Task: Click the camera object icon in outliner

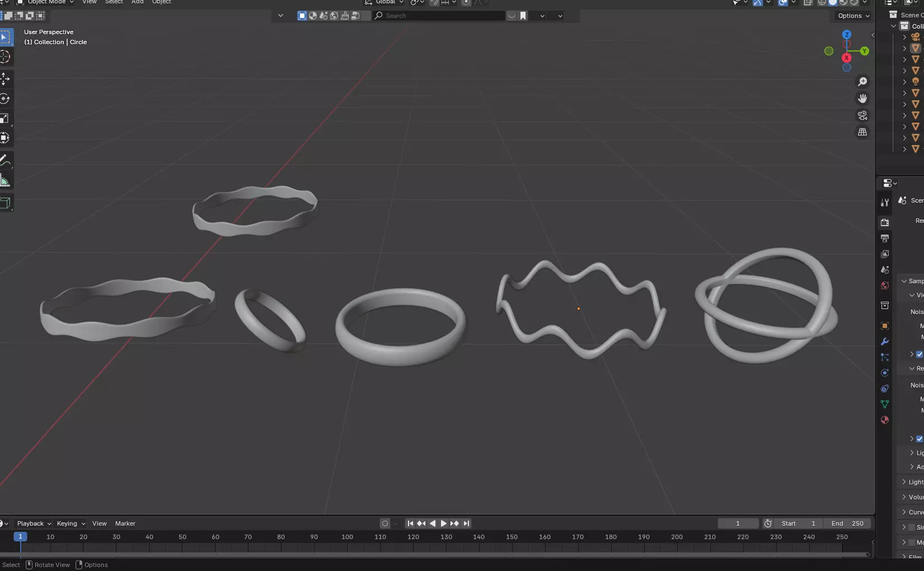Action: pyautogui.click(x=916, y=37)
